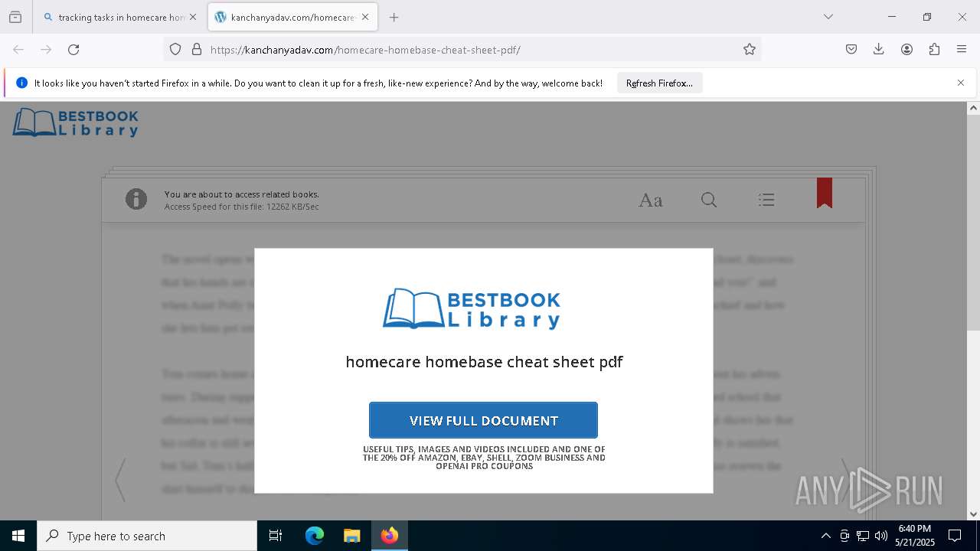Click the reader info circle icon
Screen dimensions: 980x551
136,200
